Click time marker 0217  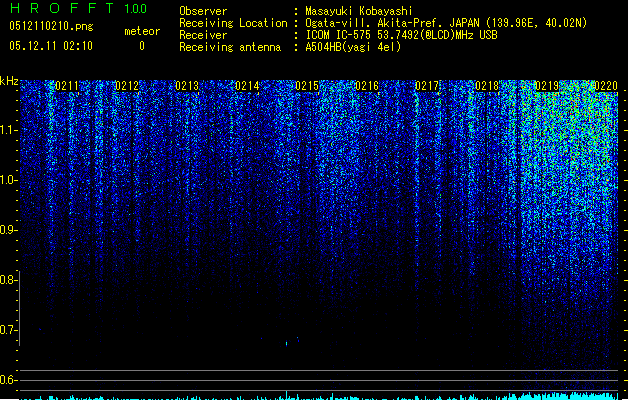pyautogui.click(x=427, y=86)
